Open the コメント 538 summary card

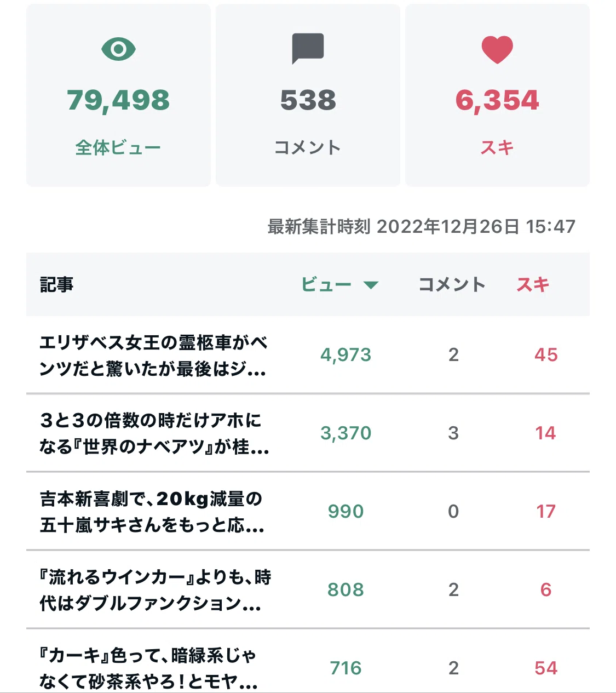tap(308, 95)
